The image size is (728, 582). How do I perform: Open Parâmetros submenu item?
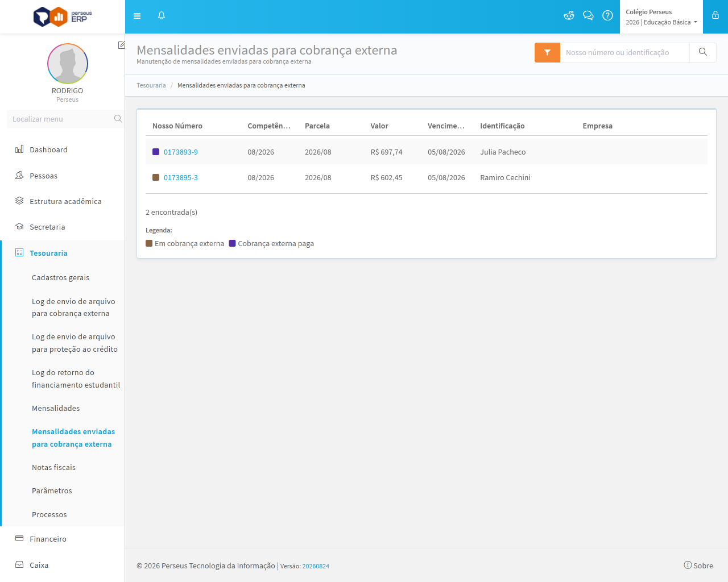point(52,490)
